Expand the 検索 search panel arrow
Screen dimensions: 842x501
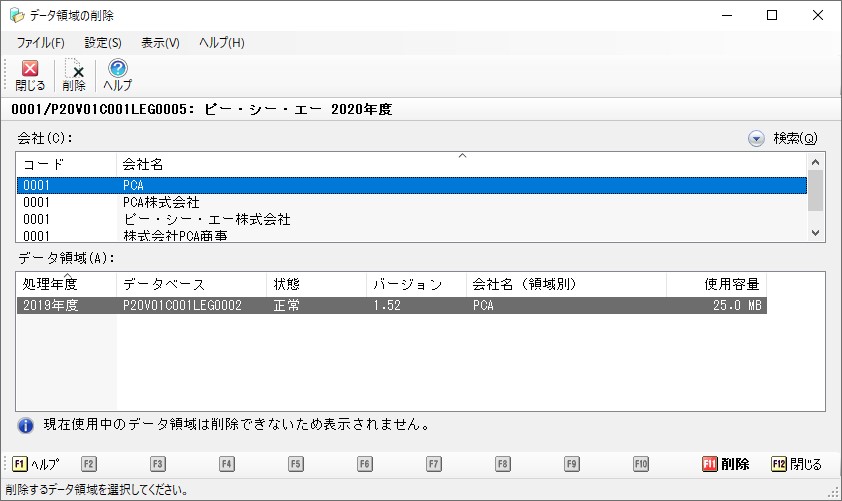tap(756, 139)
